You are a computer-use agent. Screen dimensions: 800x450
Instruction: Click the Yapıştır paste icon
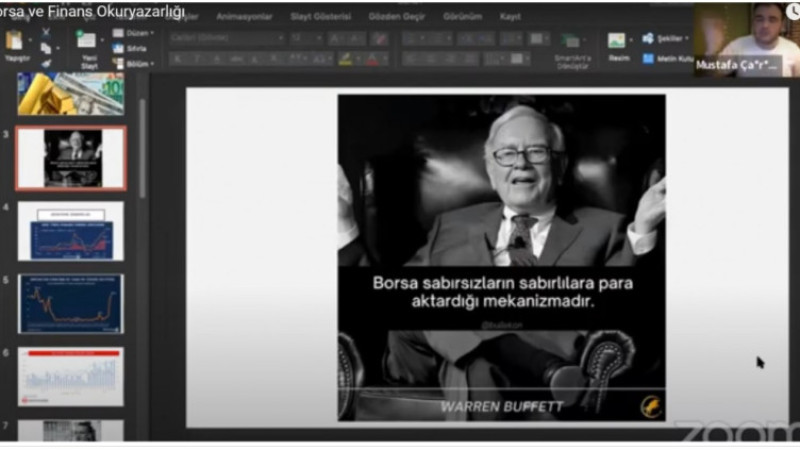coord(14,40)
